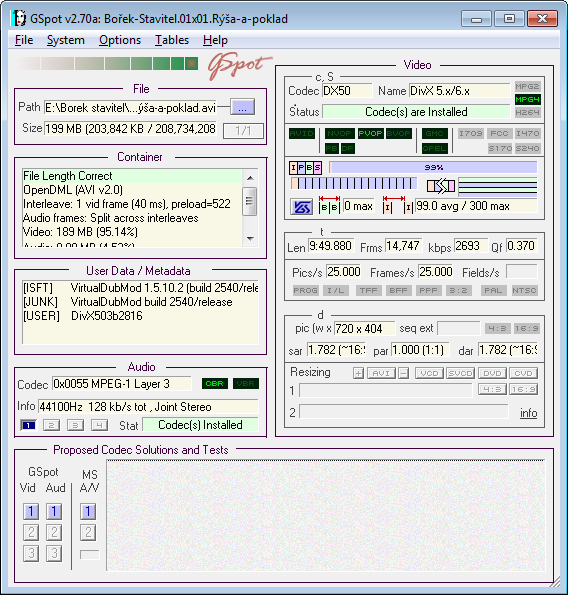Click the B-frame distance marker icon
The width and height of the screenshot is (572, 606).
click(329, 205)
